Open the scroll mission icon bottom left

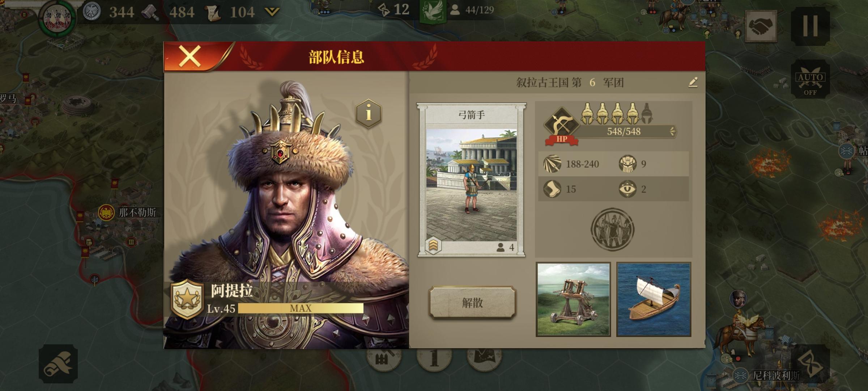pos(58,364)
